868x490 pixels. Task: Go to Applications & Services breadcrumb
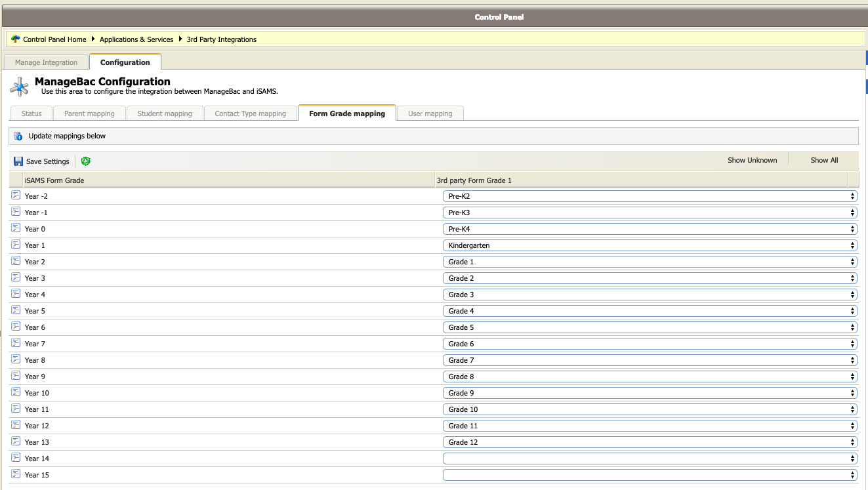click(136, 39)
